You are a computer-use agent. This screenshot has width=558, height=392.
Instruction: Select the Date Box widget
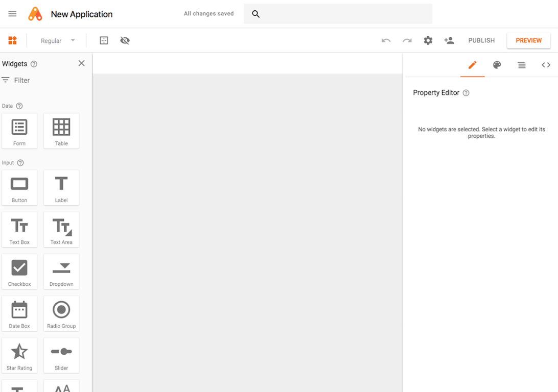tap(19, 313)
